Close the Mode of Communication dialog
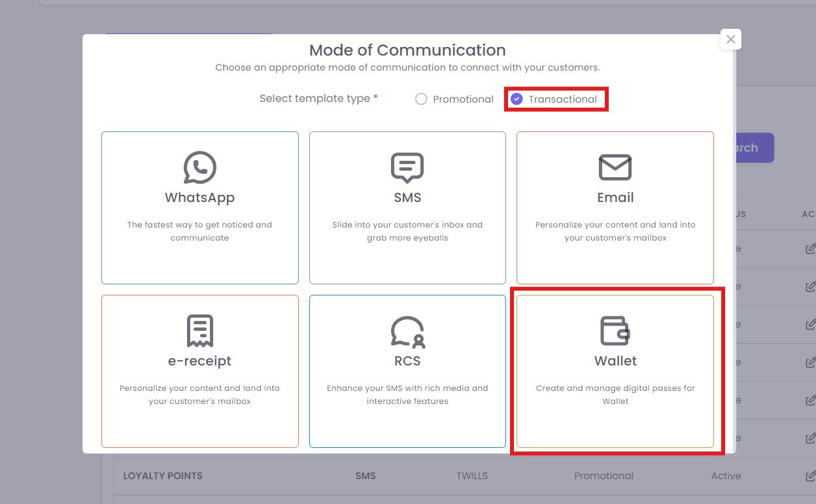Screen dimensions: 816x504 [730, 39]
